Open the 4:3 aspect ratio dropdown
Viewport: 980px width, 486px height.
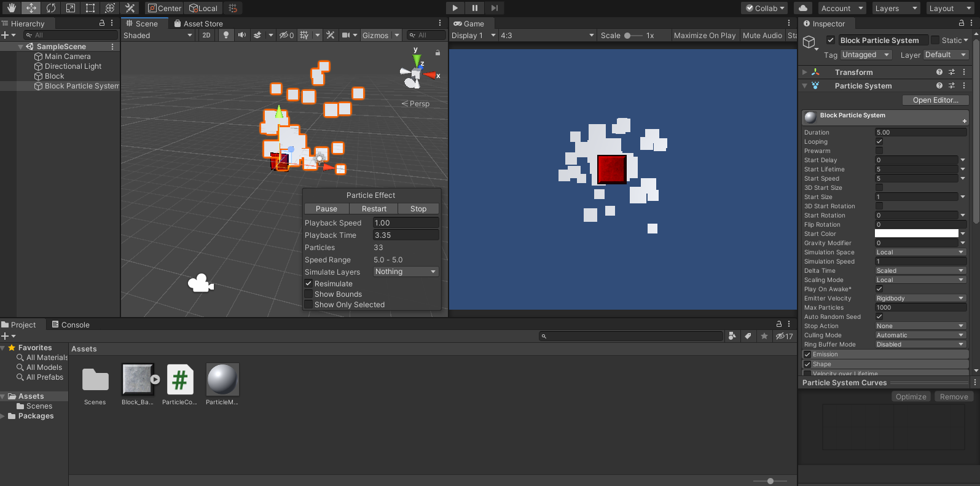point(547,35)
